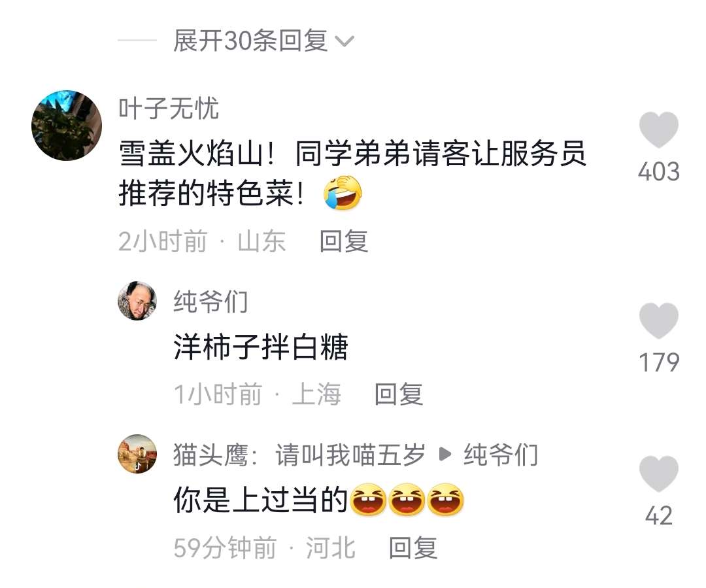Open 猫头鹰 user's avatar
The image size is (706, 588).
137,454
